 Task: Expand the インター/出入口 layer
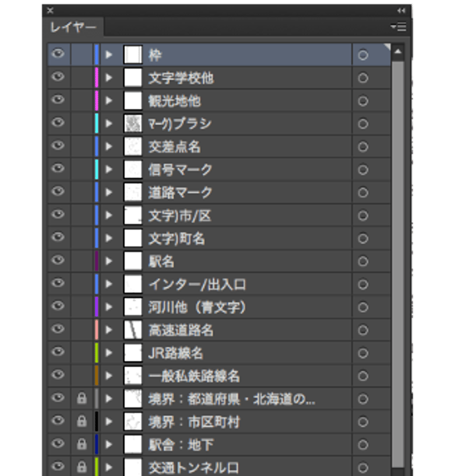pyautogui.click(x=109, y=284)
